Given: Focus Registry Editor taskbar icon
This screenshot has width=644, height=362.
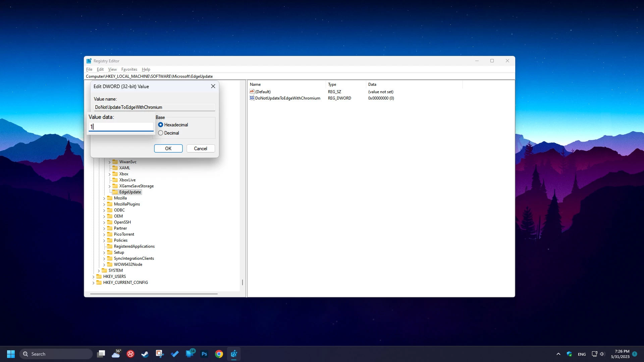Looking at the screenshot, I should tap(234, 354).
